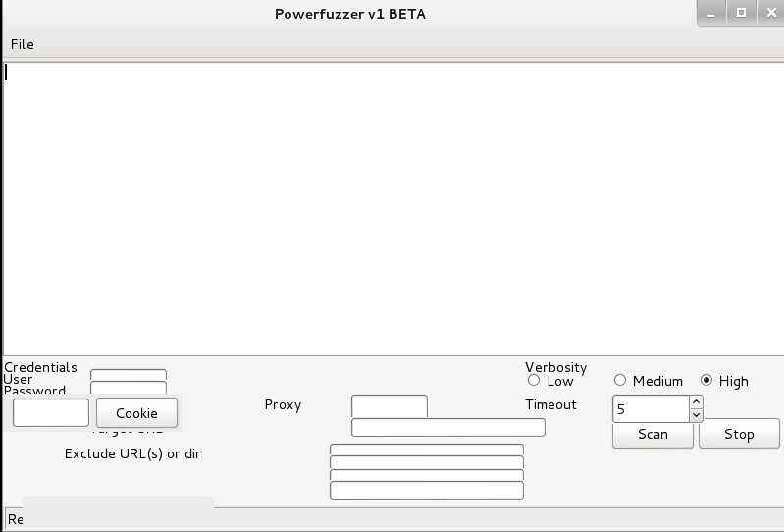This screenshot has height=532, width=784.
Task: Click the Scan button
Action: coord(653,434)
